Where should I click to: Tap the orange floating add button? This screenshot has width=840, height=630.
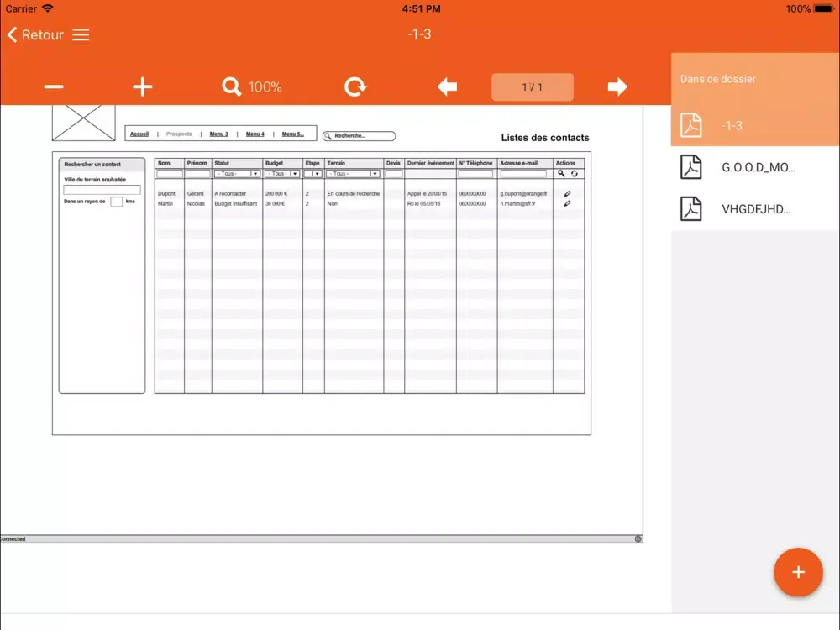pos(798,572)
